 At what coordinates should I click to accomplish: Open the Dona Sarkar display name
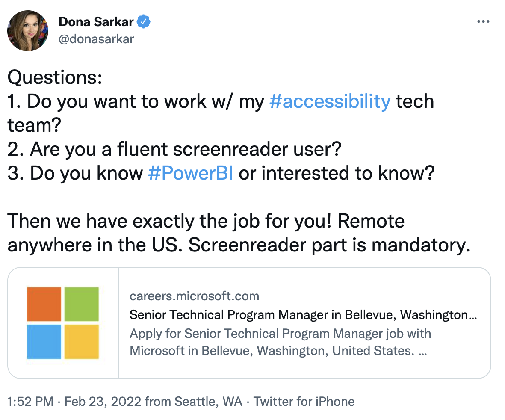(96, 22)
